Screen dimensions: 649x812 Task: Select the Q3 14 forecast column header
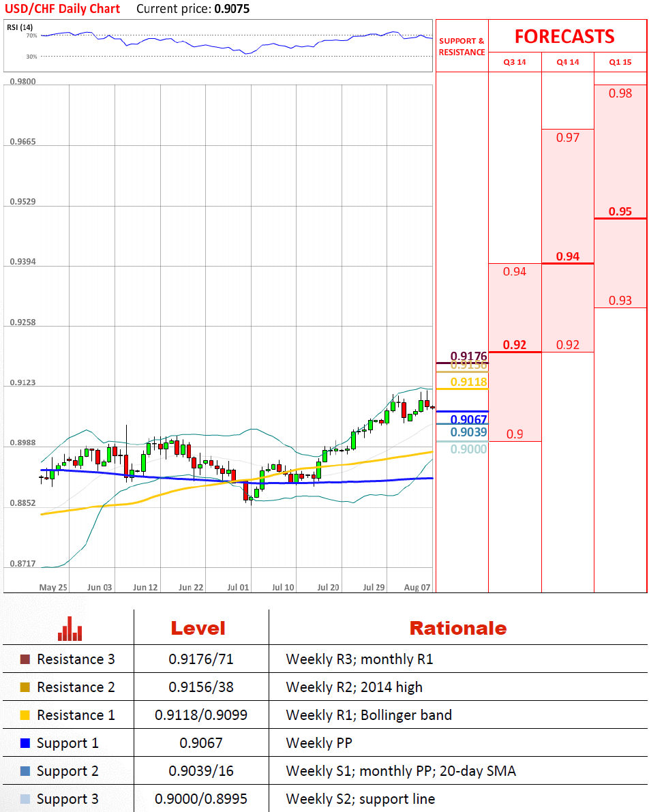tap(515, 62)
